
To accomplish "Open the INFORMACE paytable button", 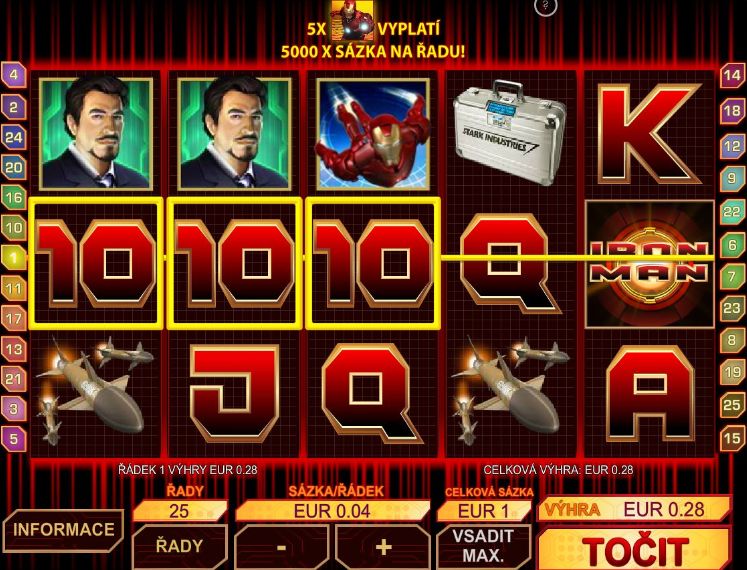I will (x=63, y=530).
